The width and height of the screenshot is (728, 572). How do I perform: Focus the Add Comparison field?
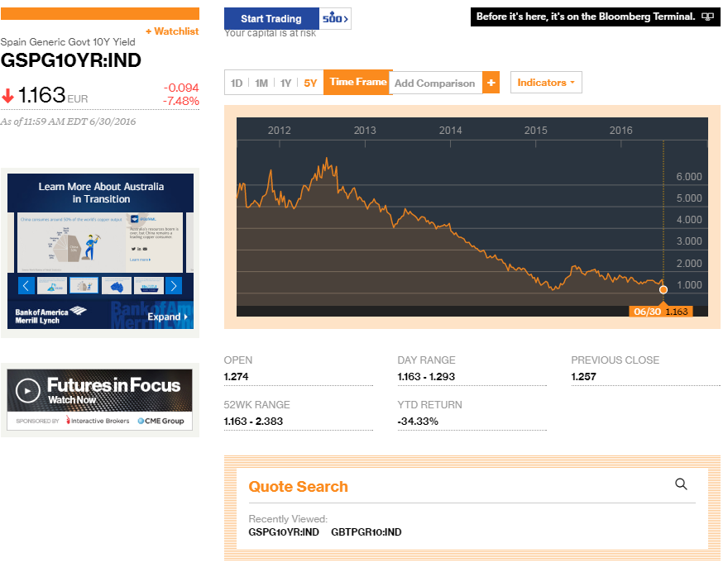click(x=435, y=83)
